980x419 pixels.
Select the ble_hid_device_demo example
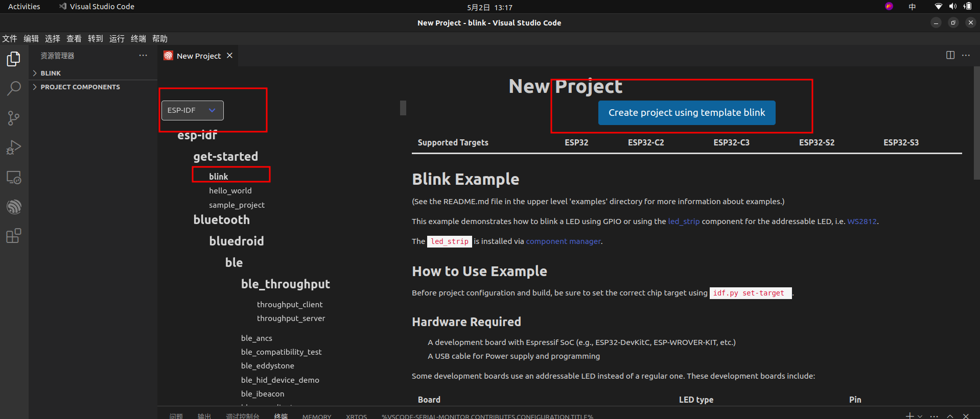click(x=280, y=380)
